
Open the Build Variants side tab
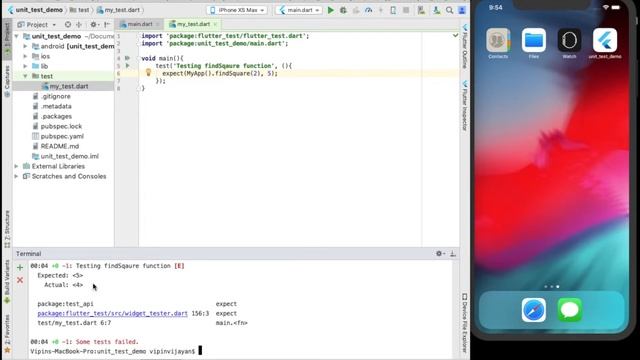[x=7, y=282]
